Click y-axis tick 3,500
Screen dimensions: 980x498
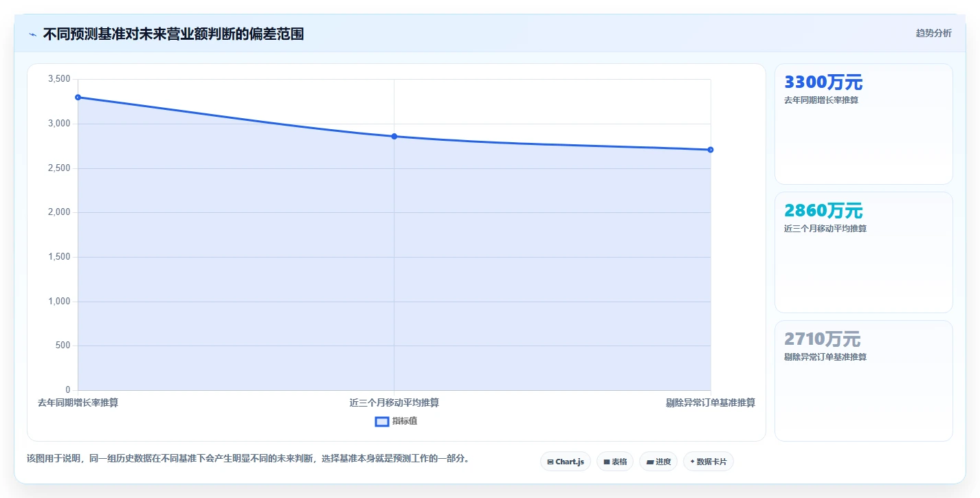59,79
